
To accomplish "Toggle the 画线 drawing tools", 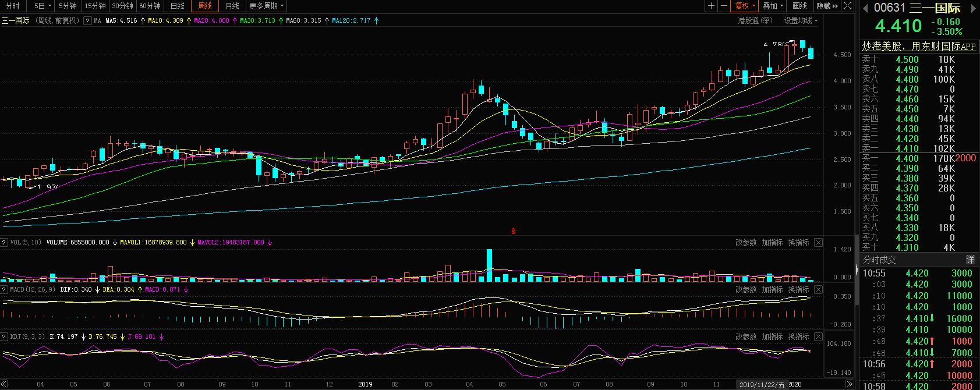I will coord(800,6).
